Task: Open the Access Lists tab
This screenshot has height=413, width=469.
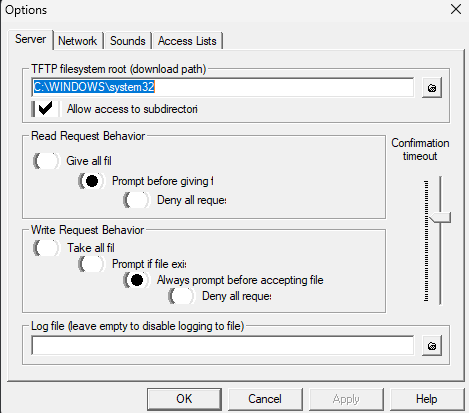Action: pos(187,41)
